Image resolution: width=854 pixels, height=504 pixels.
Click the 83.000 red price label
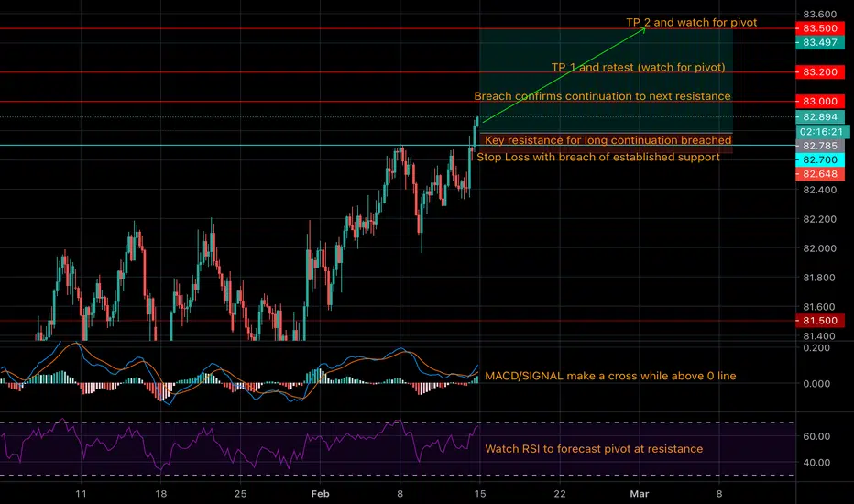[x=820, y=102]
